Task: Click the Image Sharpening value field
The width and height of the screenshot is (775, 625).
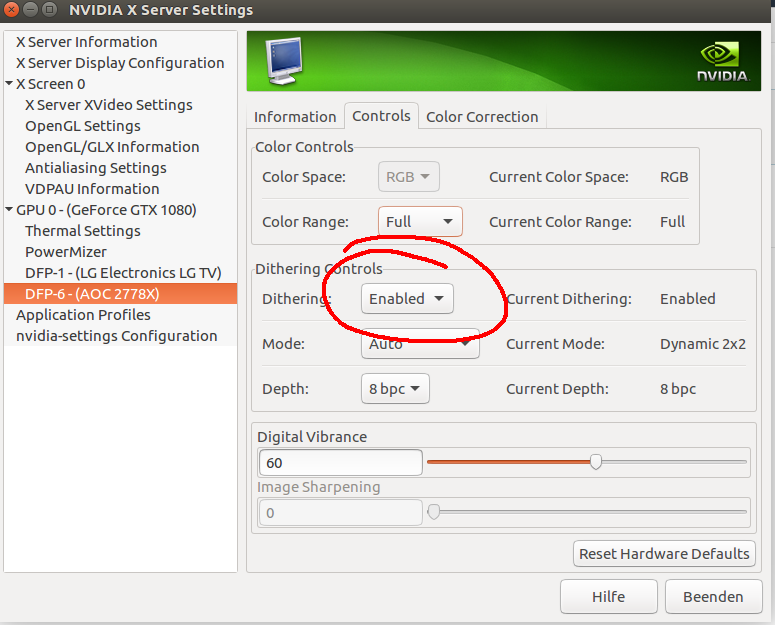Action: [341, 513]
